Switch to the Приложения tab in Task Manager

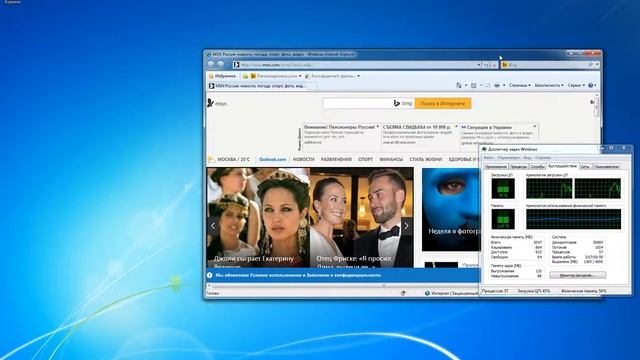click(496, 167)
